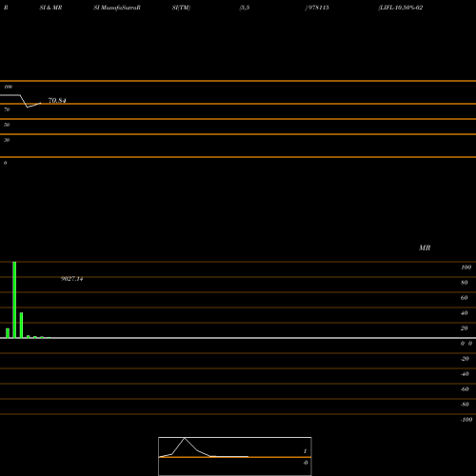Click RSI chart axis label 50
Screen dimensions: 476x476
click(7, 125)
